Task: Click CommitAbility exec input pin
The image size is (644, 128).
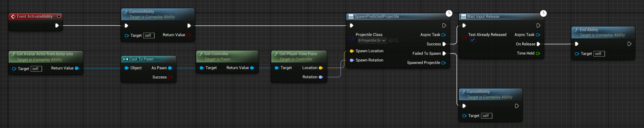Action: pyautogui.click(x=126, y=26)
